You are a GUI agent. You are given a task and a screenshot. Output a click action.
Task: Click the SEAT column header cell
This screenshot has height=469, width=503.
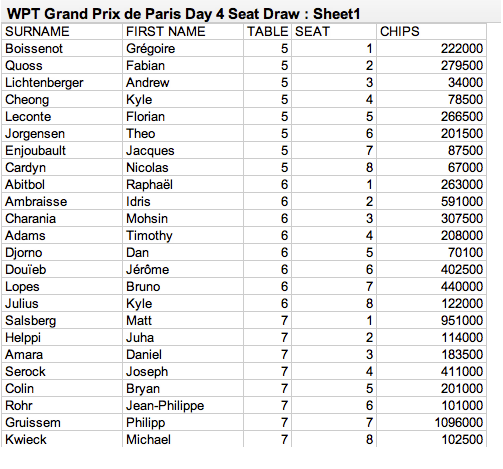[334, 32]
